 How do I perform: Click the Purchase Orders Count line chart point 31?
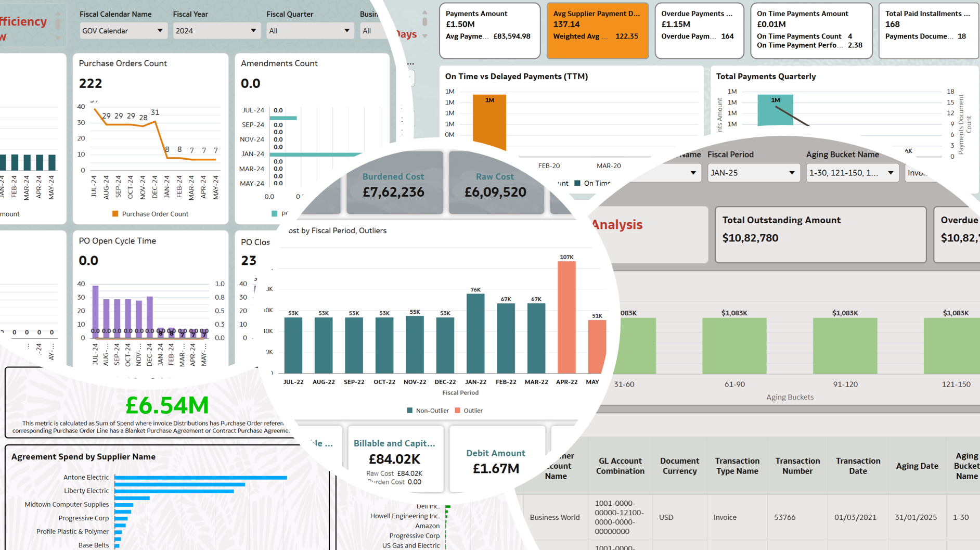(x=155, y=122)
